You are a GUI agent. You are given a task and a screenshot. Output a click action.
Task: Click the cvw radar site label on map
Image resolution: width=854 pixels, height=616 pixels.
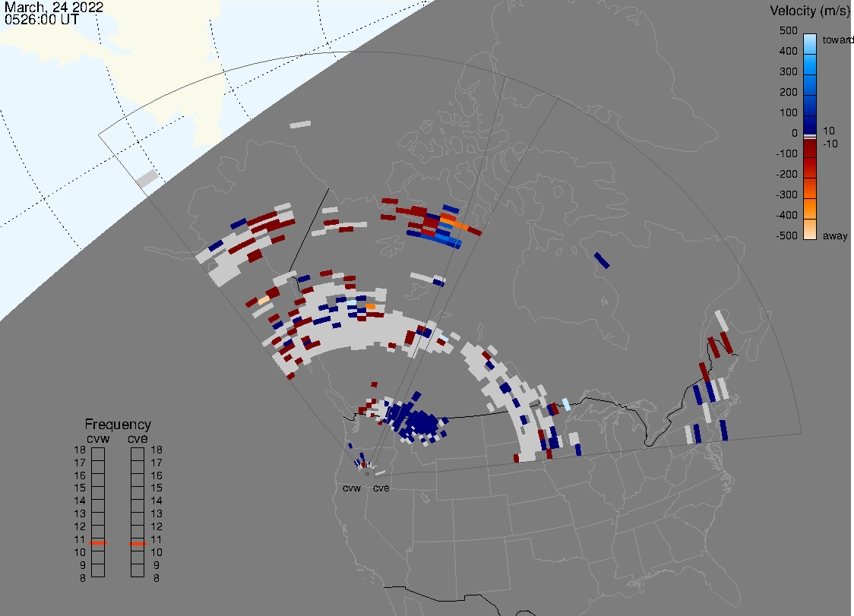coord(351,488)
